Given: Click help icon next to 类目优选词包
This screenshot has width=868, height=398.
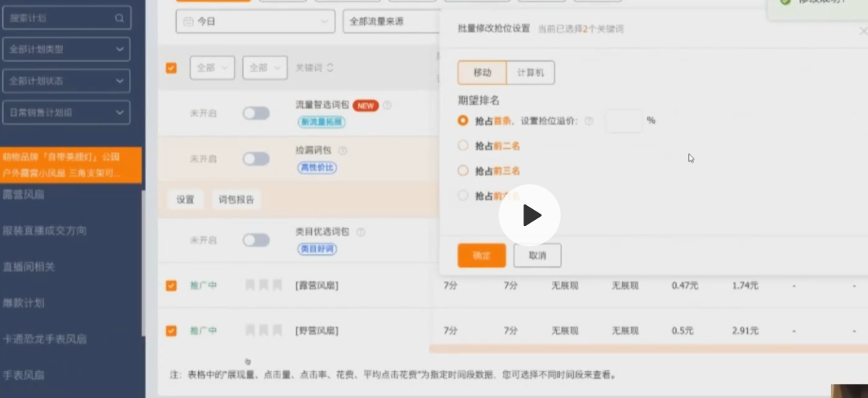Looking at the screenshot, I should [x=361, y=232].
